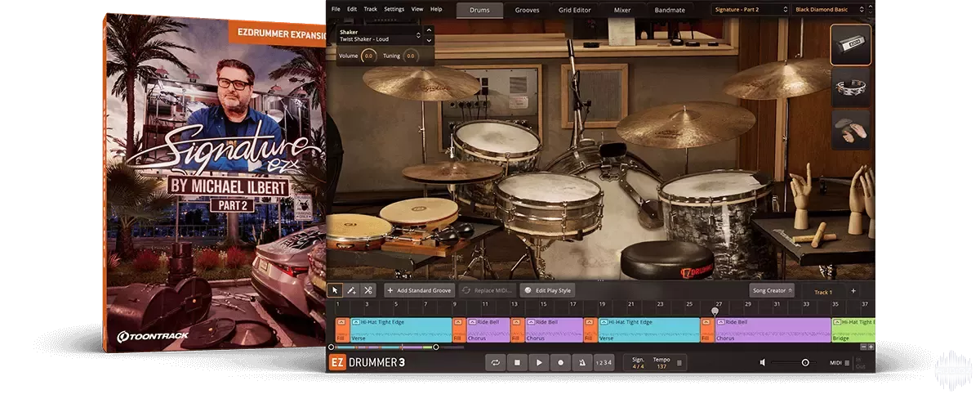The image size is (980, 399).
Task: Open the Track menu
Action: (371, 9)
